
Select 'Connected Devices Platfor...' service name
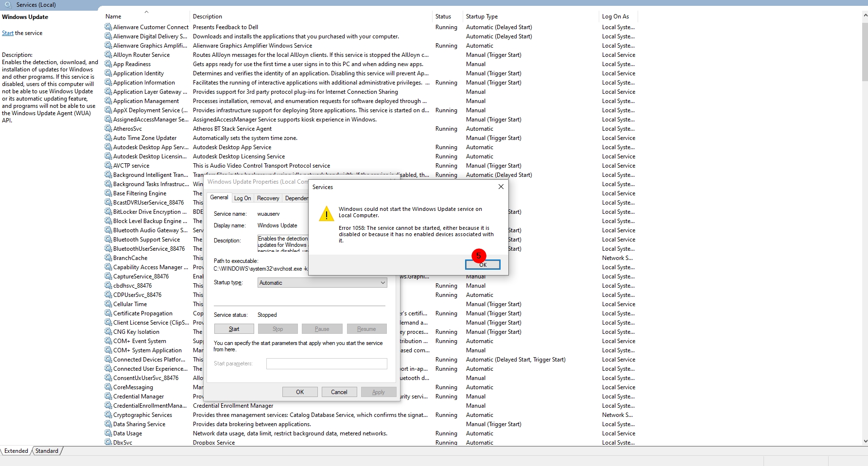149,360
